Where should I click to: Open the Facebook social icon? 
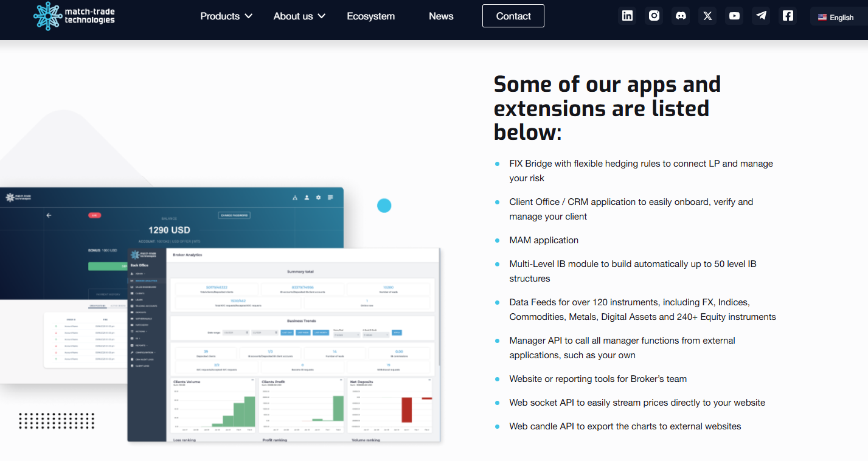pyautogui.click(x=788, y=16)
